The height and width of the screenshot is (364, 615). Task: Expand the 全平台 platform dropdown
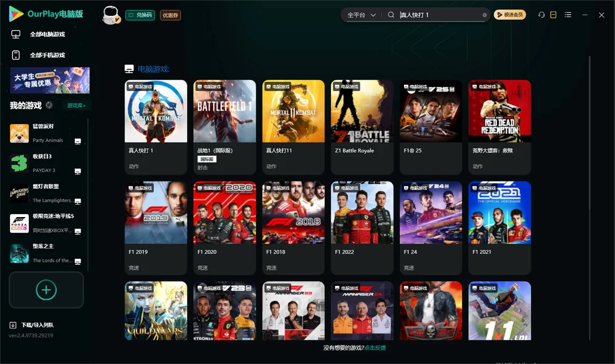click(362, 15)
